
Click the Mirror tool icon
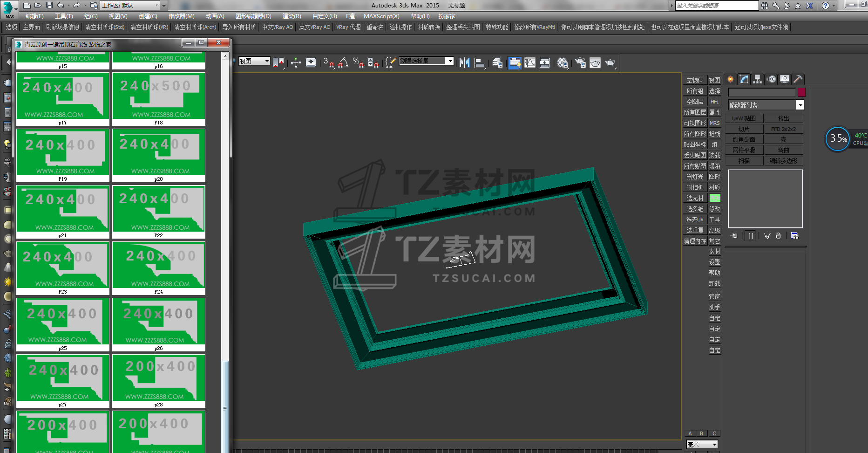pos(464,62)
